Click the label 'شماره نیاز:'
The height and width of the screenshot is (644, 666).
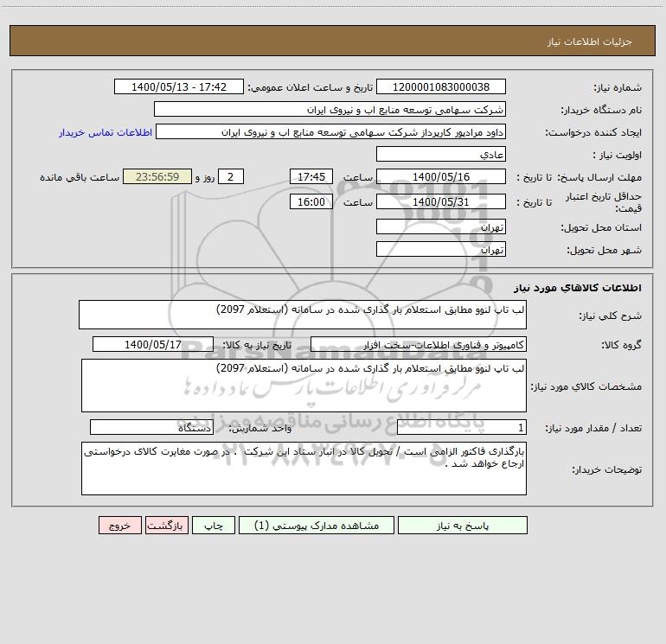[618, 88]
